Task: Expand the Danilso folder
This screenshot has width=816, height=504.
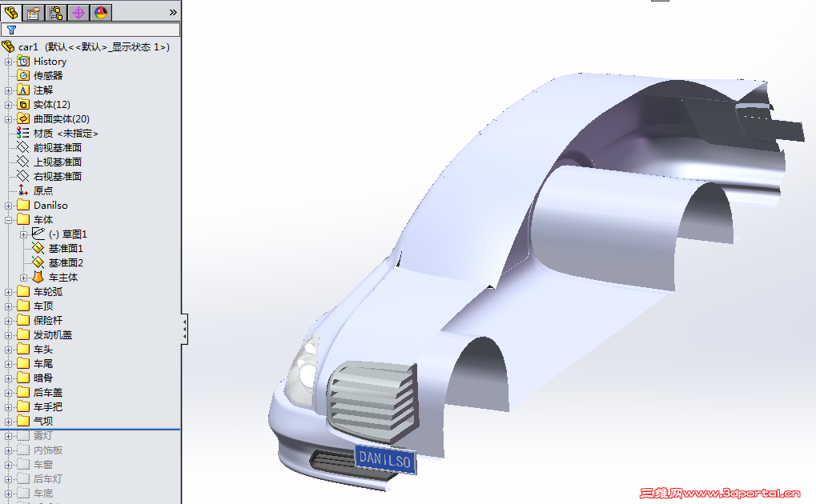Action: (x=8, y=206)
